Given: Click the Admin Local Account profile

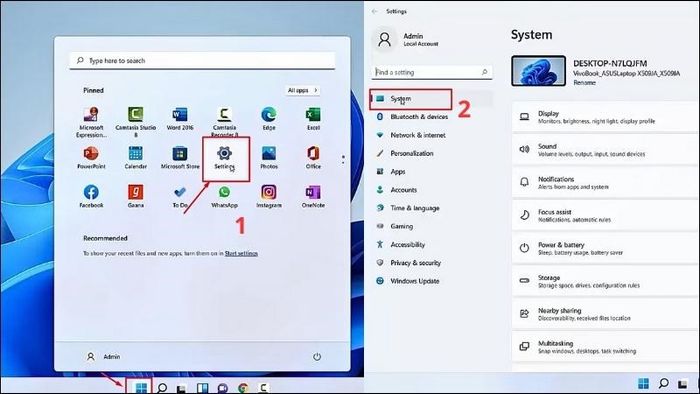Looking at the screenshot, I should pos(406,39).
